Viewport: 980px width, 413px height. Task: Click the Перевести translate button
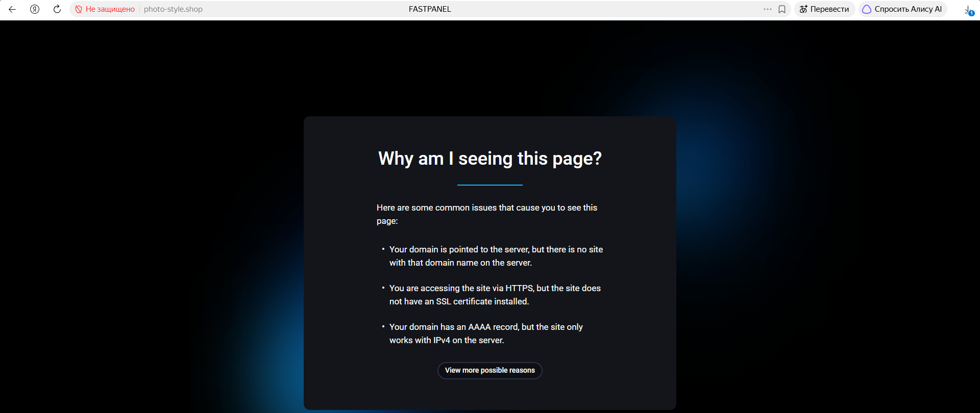point(824,9)
